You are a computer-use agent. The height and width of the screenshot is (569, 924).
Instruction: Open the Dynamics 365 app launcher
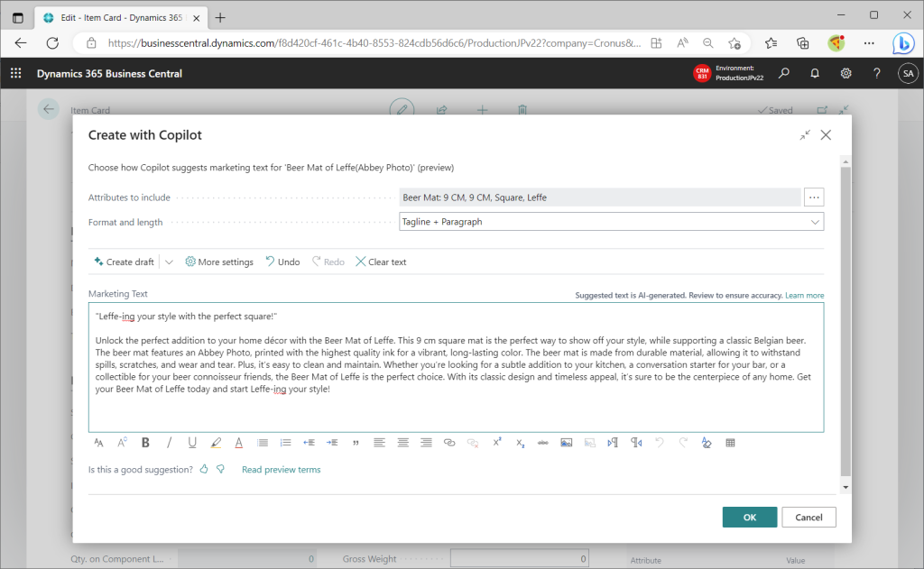[16, 73]
